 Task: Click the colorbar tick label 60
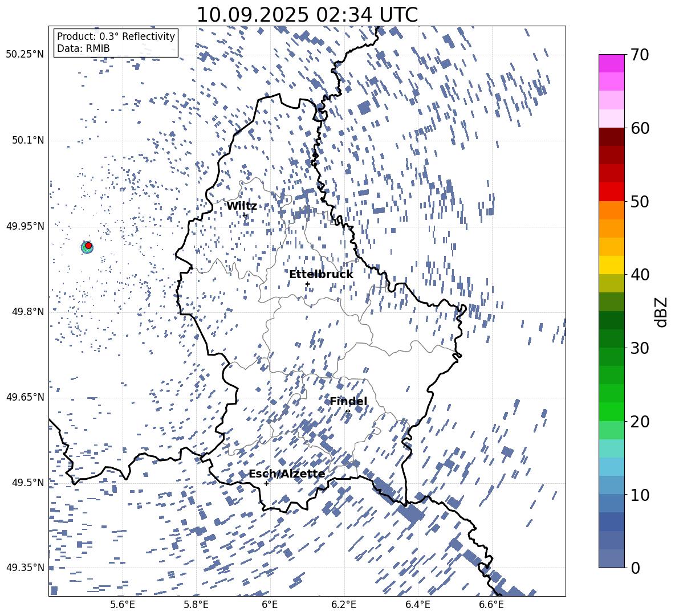[x=640, y=128]
